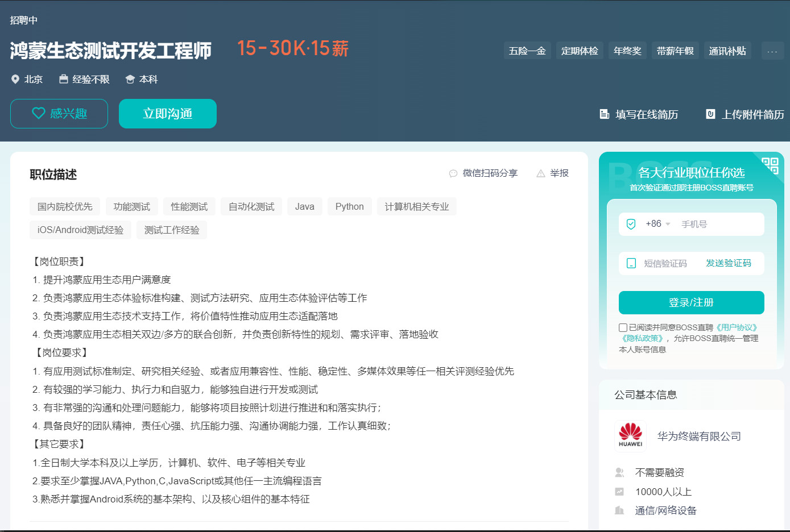Click the salary text 15-30K·15薪

(x=293, y=48)
